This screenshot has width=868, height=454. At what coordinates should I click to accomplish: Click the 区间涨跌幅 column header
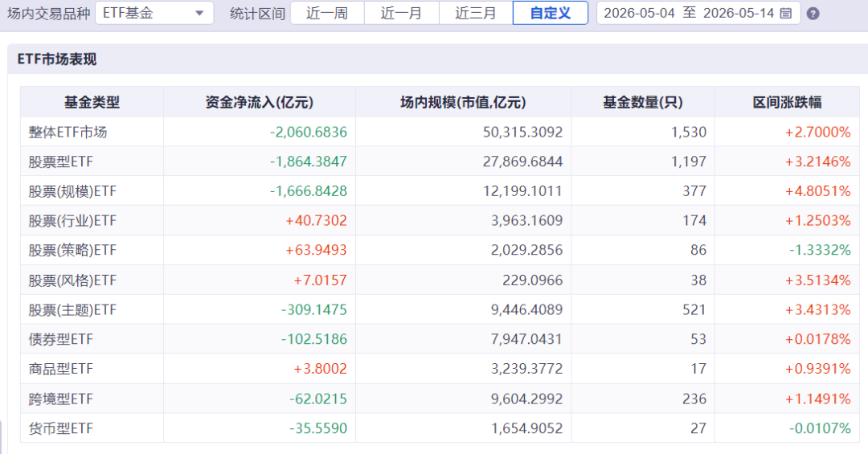(787, 102)
